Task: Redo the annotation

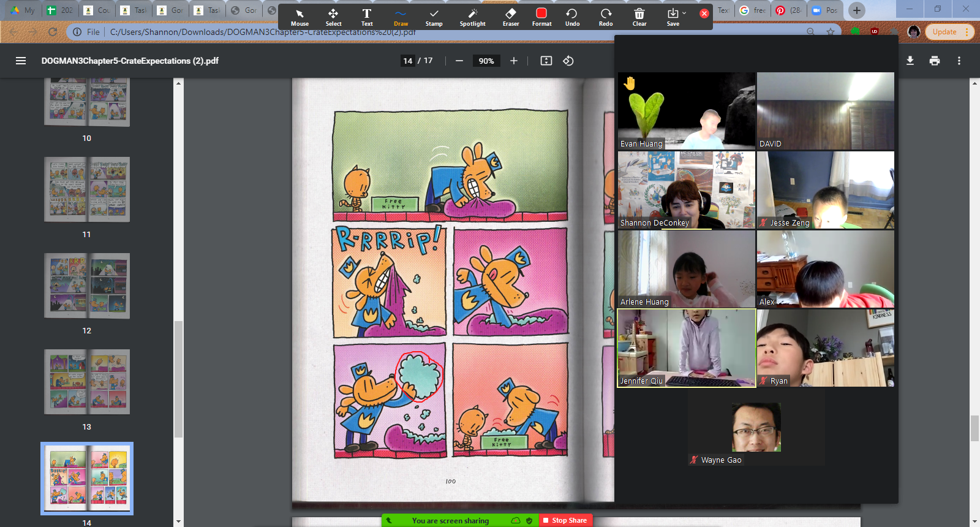Action: click(x=606, y=17)
